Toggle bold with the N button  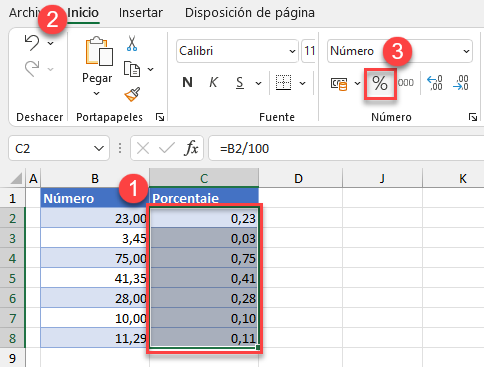[x=187, y=82]
